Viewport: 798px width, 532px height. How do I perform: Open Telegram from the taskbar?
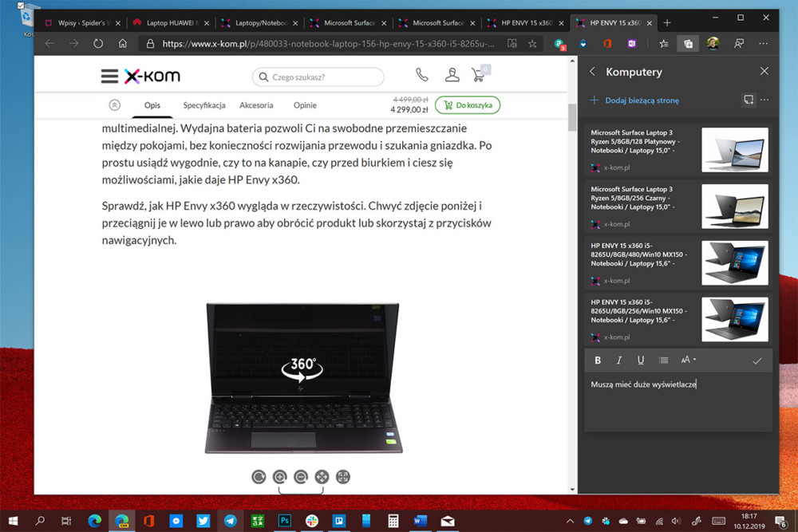(230, 521)
